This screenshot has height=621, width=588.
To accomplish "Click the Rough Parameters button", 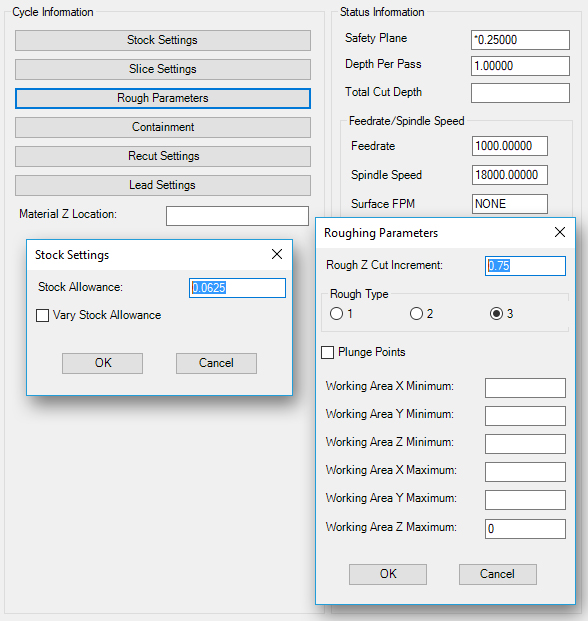I will (163, 98).
